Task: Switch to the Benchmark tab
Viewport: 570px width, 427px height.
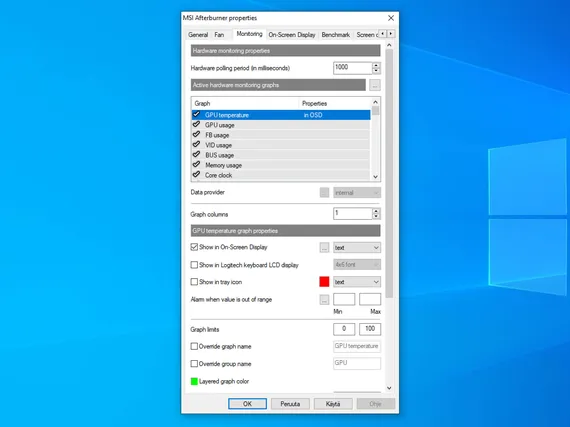Action: click(x=336, y=35)
